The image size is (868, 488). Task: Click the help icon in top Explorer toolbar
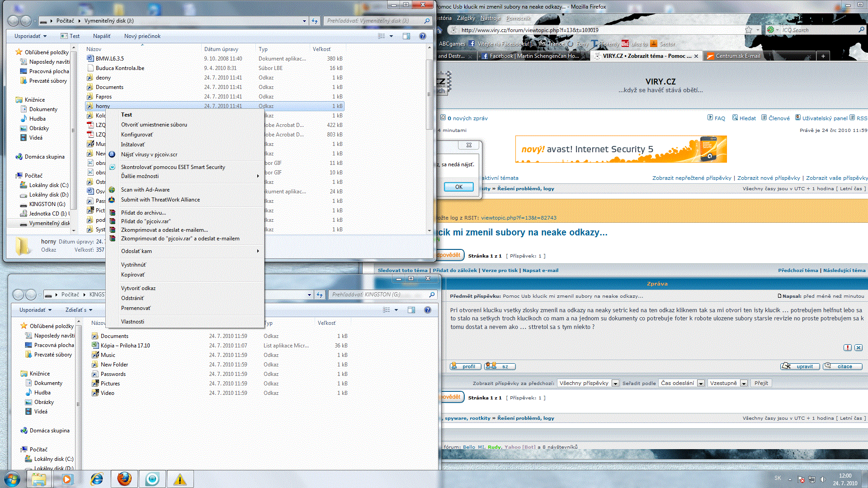pos(422,36)
